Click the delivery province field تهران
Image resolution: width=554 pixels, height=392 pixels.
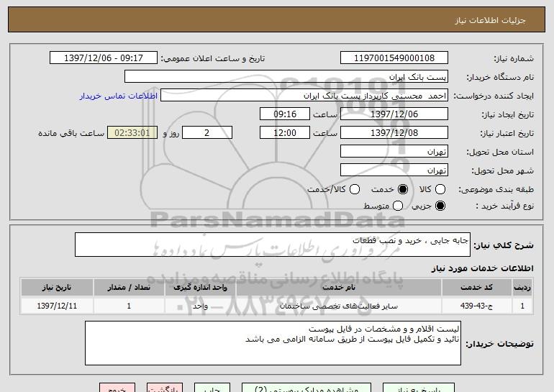(394, 152)
